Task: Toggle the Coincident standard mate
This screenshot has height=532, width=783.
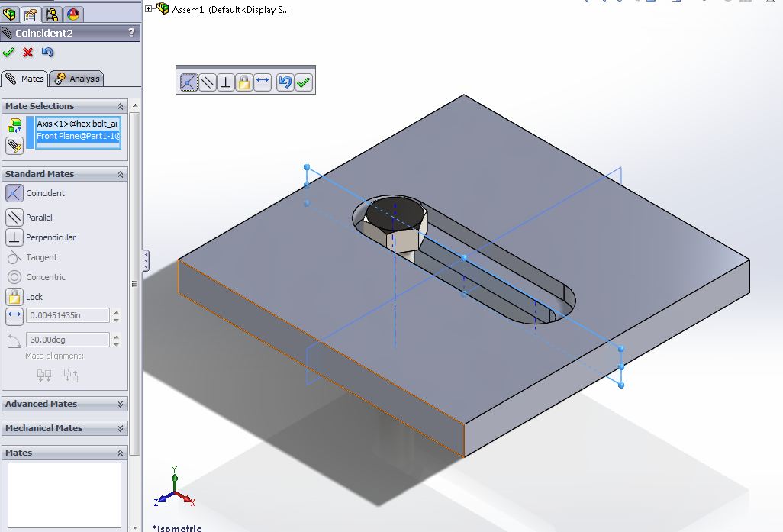Action: click(14, 193)
